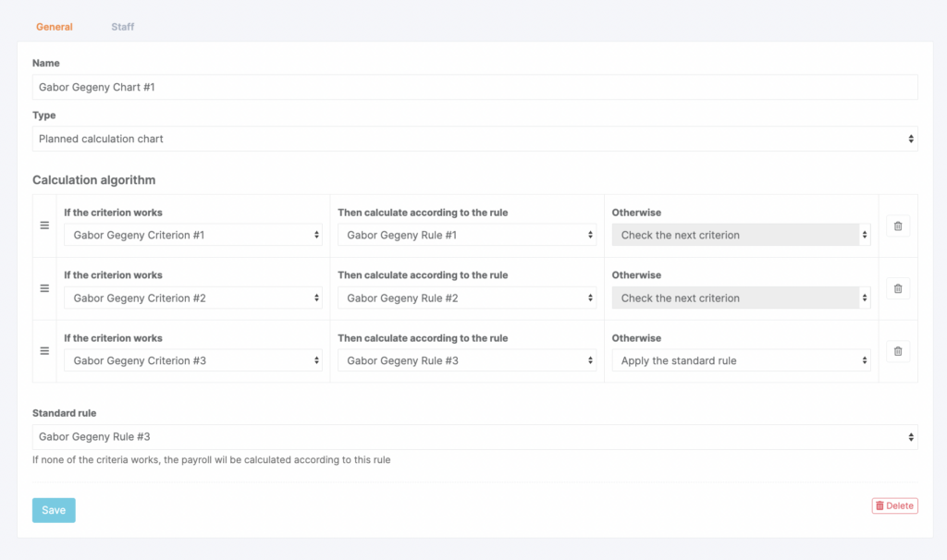Delete the Criterion #3 row with trash icon
The width and height of the screenshot is (947, 560).
pos(898,351)
